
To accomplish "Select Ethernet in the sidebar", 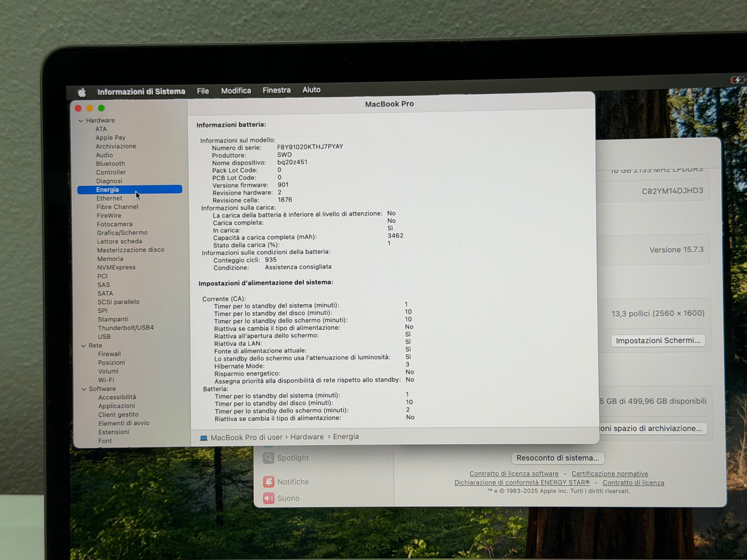I will 109,198.
